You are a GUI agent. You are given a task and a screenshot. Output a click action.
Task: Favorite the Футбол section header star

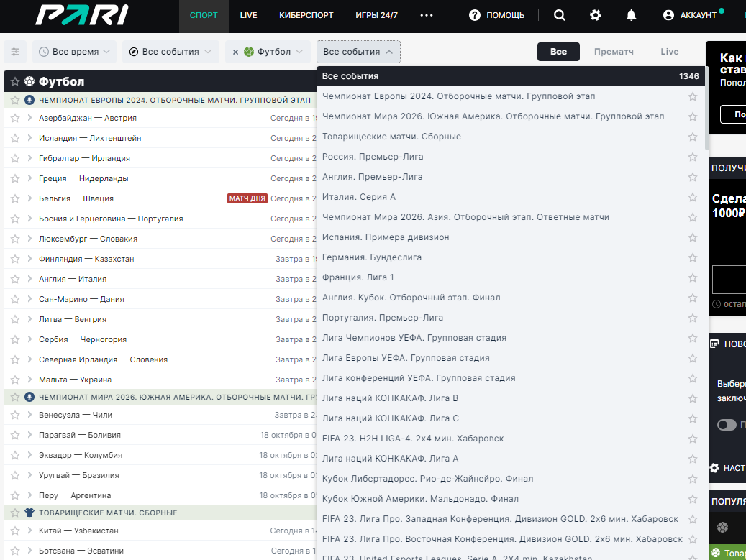[x=15, y=81]
